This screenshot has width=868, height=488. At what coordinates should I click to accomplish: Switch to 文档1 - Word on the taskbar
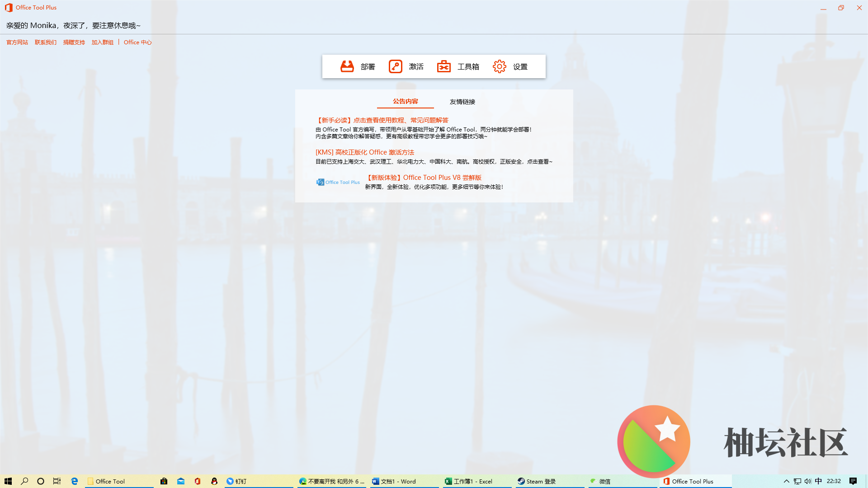click(x=405, y=481)
